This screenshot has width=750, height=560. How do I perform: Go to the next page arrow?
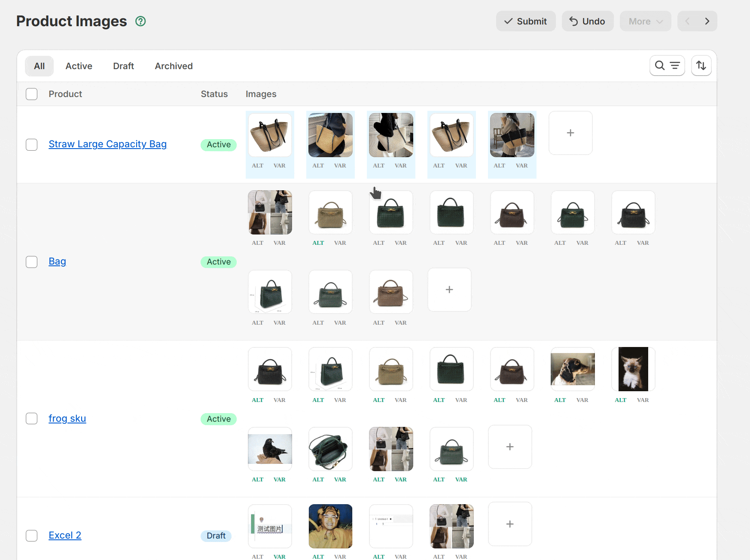(707, 21)
